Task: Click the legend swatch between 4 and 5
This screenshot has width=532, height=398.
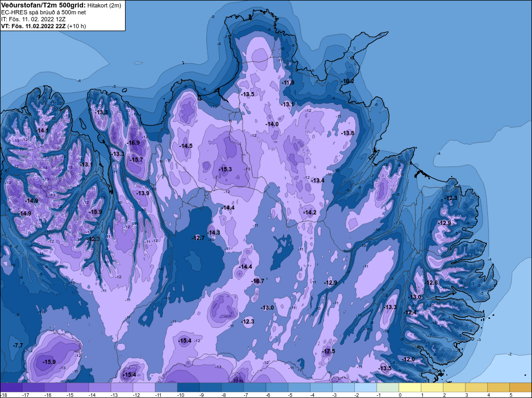Action: coord(498,387)
